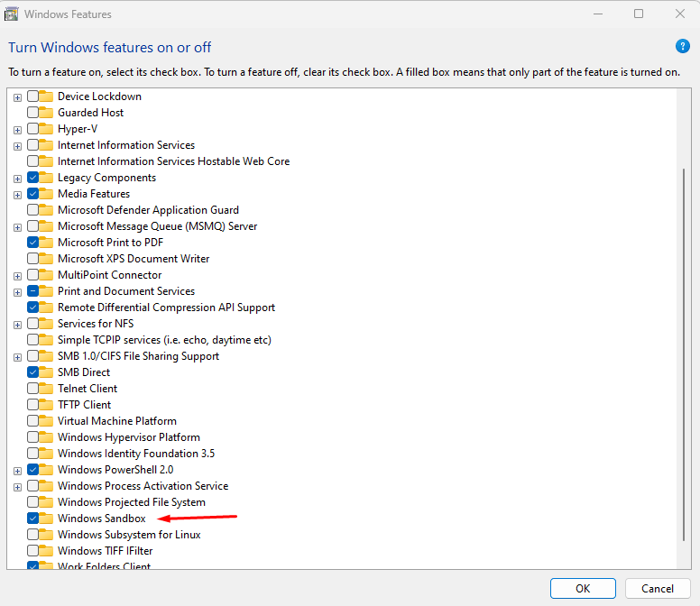Enable Windows Subsystem for Linux checkbox
700x606 pixels.
click(32, 534)
